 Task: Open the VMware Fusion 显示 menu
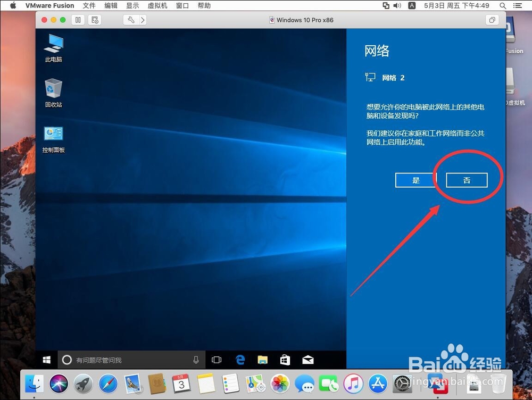[x=134, y=5]
